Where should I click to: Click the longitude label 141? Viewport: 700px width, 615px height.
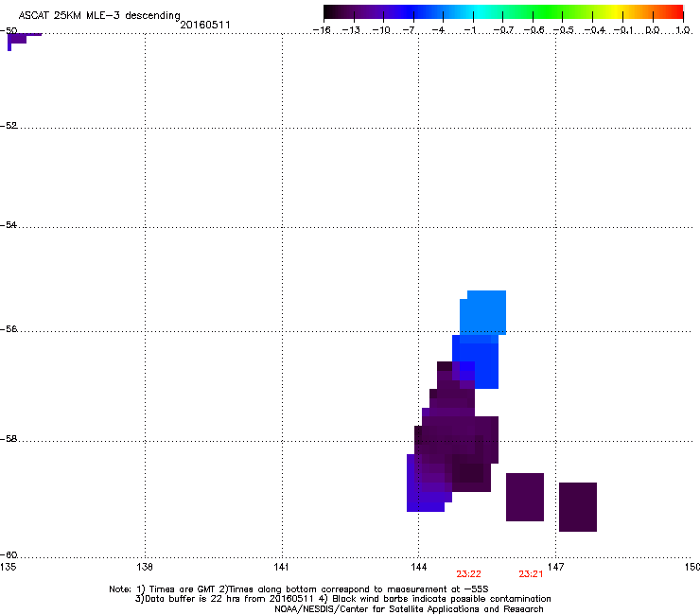282,567
